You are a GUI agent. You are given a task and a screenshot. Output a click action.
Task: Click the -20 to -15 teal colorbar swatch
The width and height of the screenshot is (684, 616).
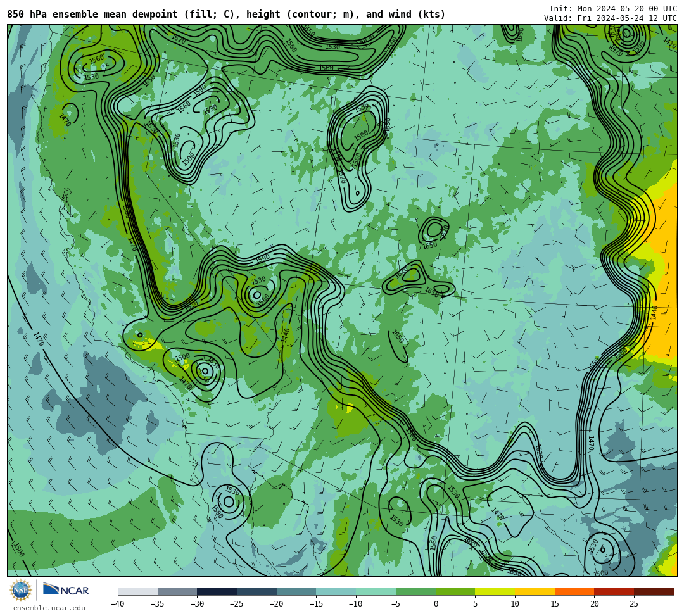point(296,591)
